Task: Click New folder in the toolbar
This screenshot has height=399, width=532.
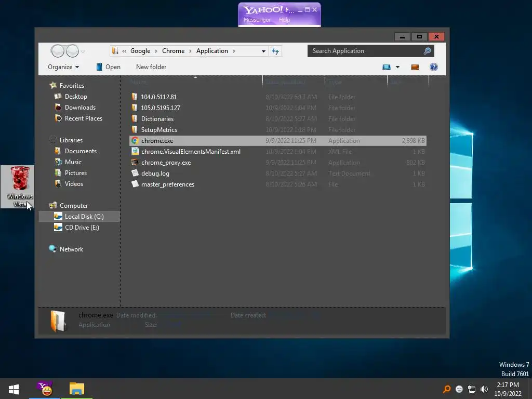Action: (x=151, y=67)
